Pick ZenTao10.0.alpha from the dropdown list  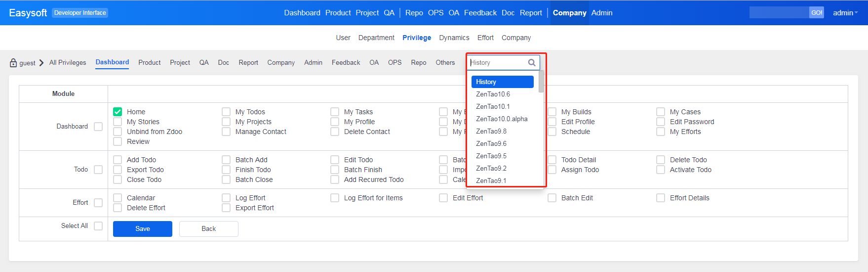pyautogui.click(x=502, y=119)
